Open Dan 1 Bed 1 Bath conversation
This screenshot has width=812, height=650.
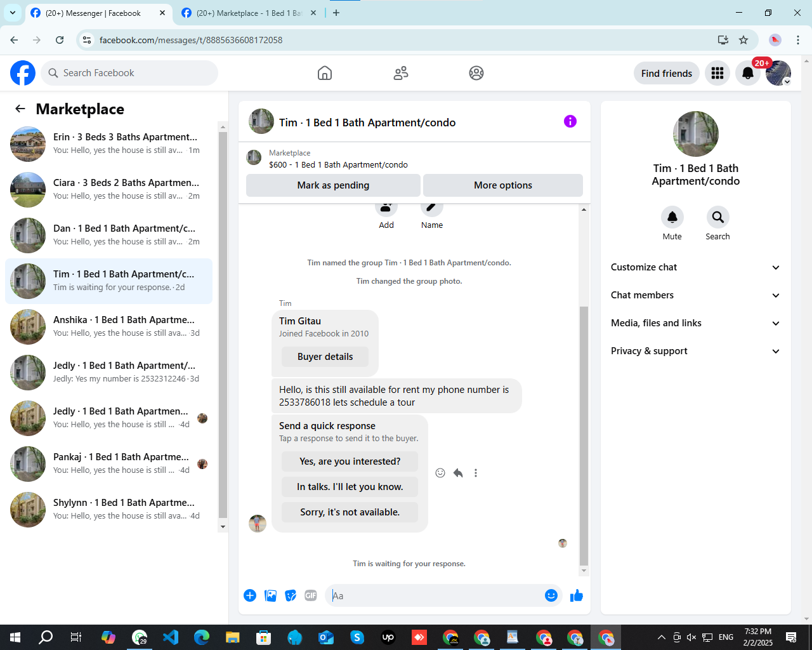click(x=109, y=235)
